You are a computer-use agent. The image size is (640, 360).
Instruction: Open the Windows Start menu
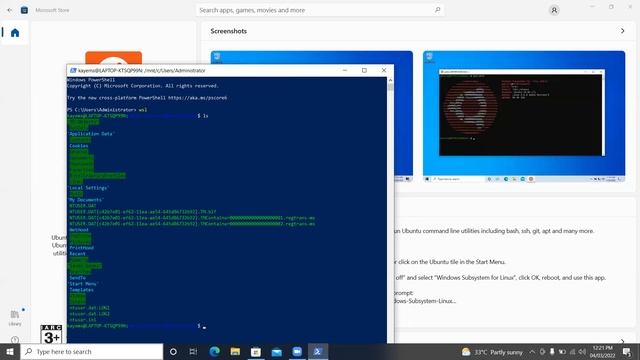pos(10,351)
